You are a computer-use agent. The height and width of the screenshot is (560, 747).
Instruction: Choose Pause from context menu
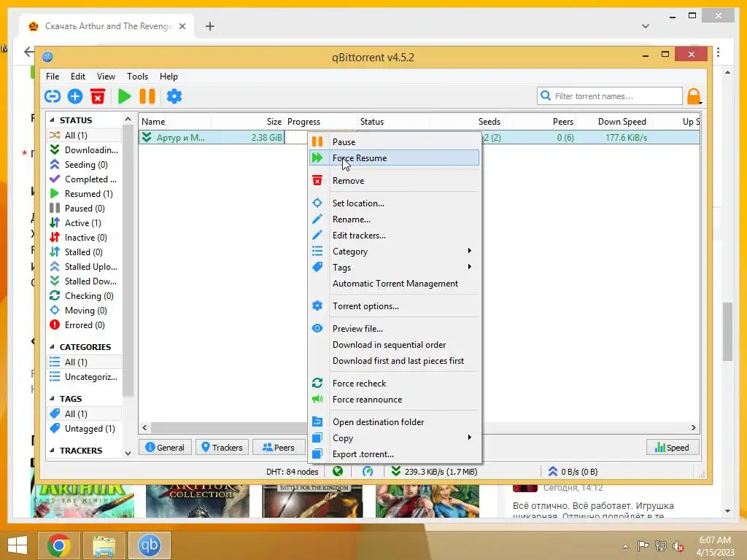click(395, 142)
